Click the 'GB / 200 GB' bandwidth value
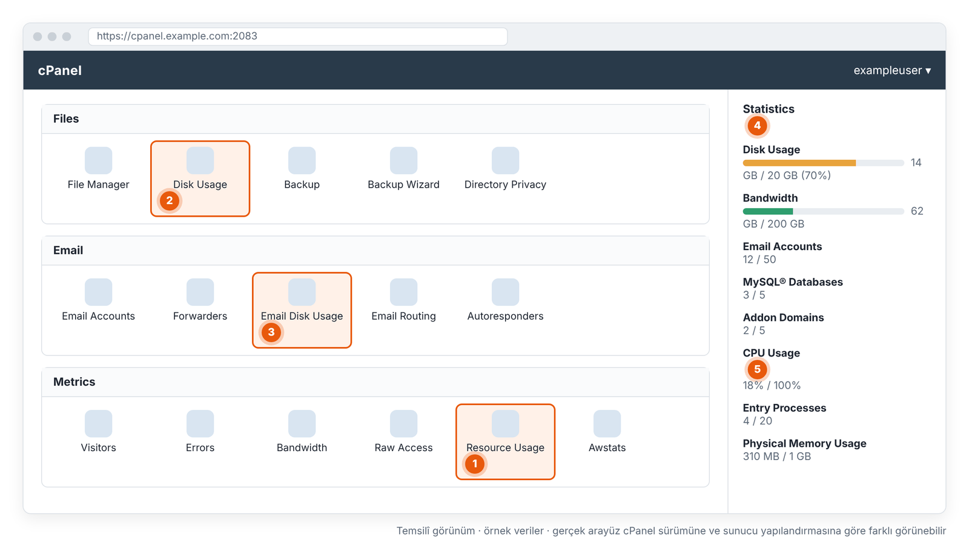 [773, 224]
